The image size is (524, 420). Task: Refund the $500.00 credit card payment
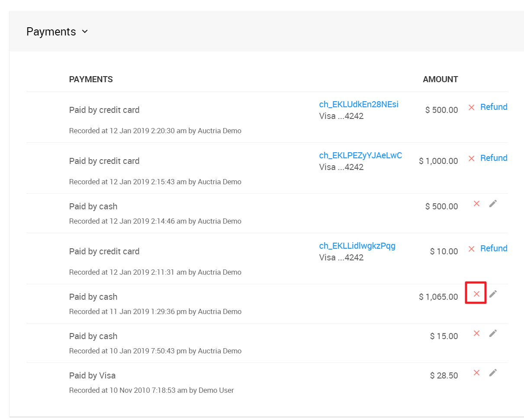pyautogui.click(x=494, y=107)
